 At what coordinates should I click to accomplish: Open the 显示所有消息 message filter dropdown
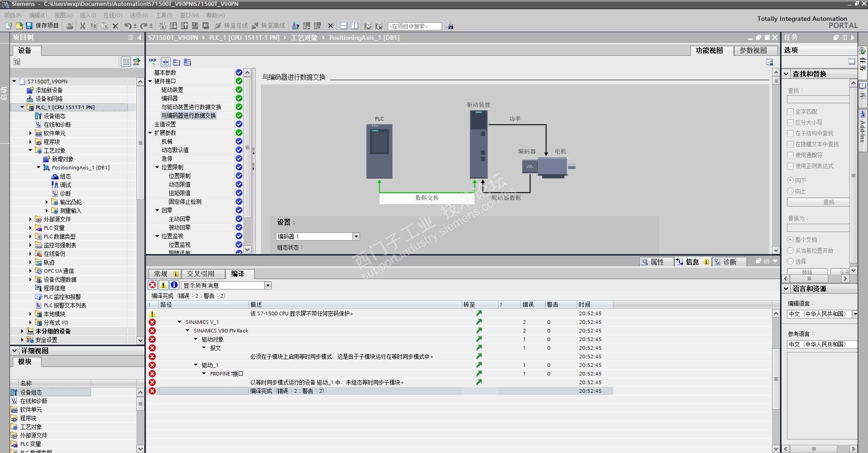click(268, 285)
